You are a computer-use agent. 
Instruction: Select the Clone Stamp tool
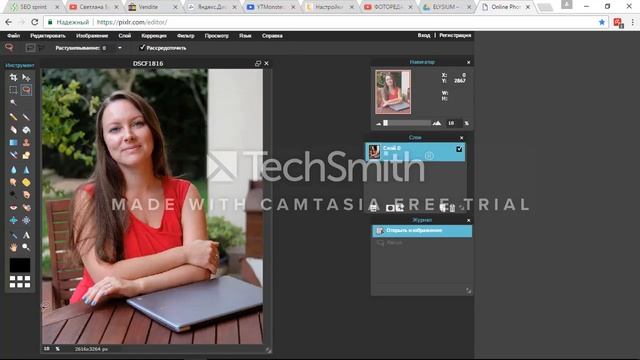pyautogui.click(x=26, y=142)
